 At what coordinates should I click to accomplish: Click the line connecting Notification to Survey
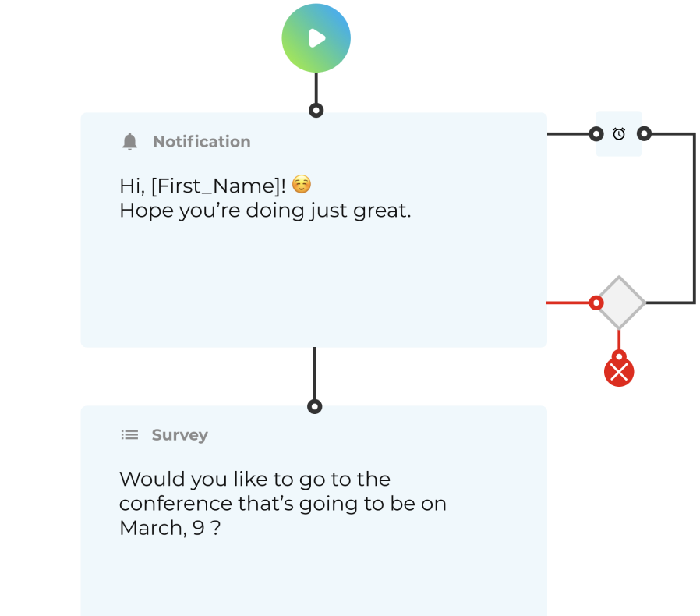314,374
